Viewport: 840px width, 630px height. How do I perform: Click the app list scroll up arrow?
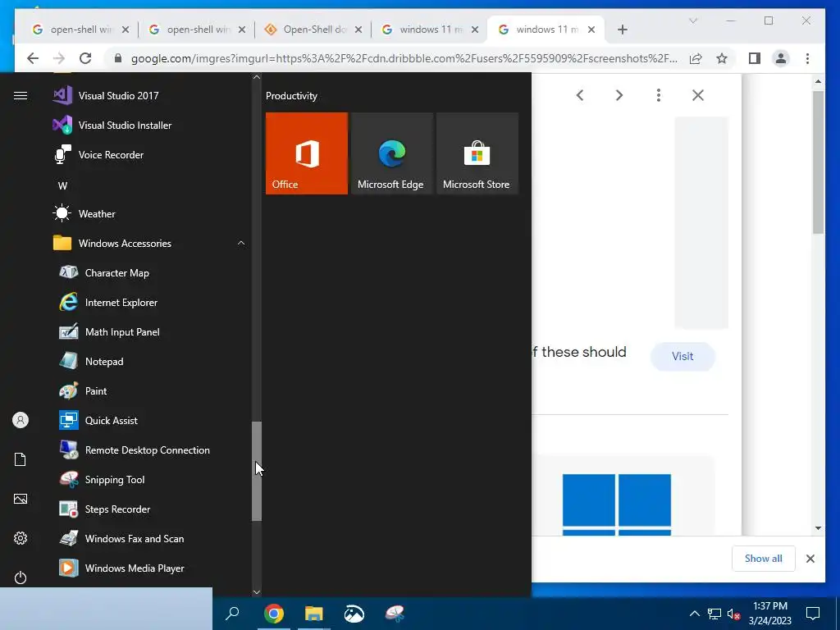[257, 77]
